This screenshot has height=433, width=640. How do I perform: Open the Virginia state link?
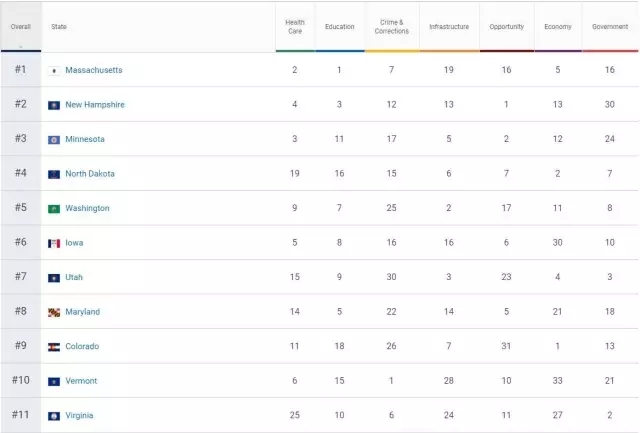point(79,416)
